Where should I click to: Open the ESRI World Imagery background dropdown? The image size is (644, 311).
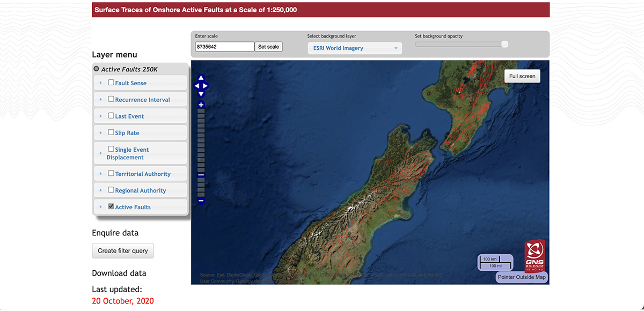pos(355,48)
